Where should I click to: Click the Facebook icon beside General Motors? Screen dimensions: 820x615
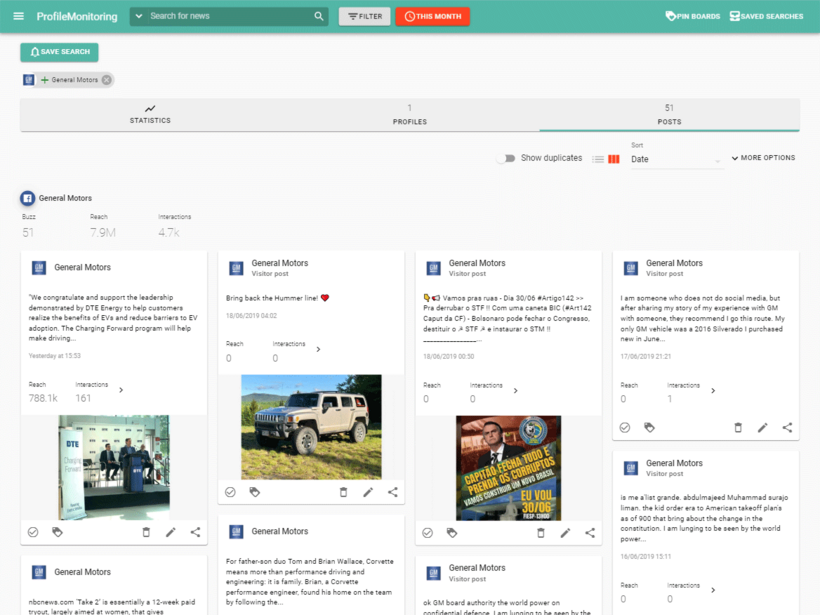28,198
